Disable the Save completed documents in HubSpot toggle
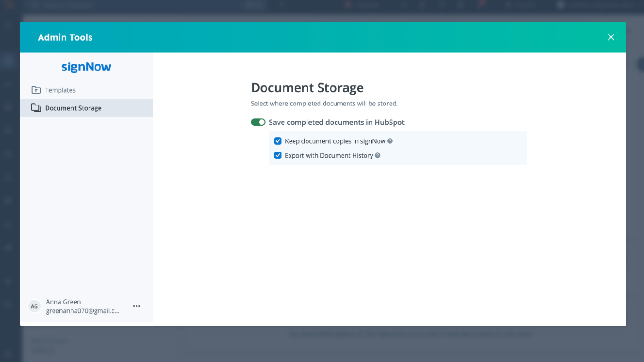Image resolution: width=644 pixels, height=362 pixels. [x=258, y=122]
